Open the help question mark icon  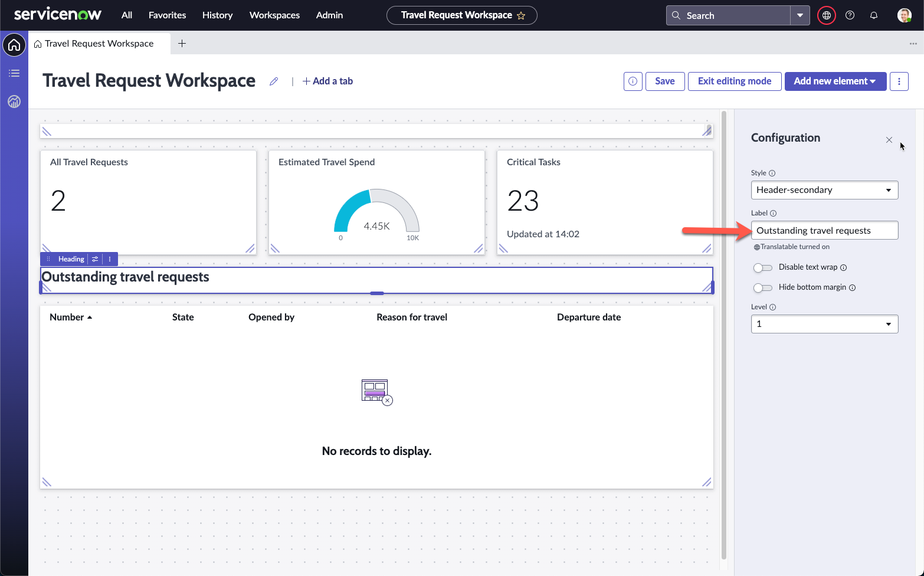click(850, 15)
